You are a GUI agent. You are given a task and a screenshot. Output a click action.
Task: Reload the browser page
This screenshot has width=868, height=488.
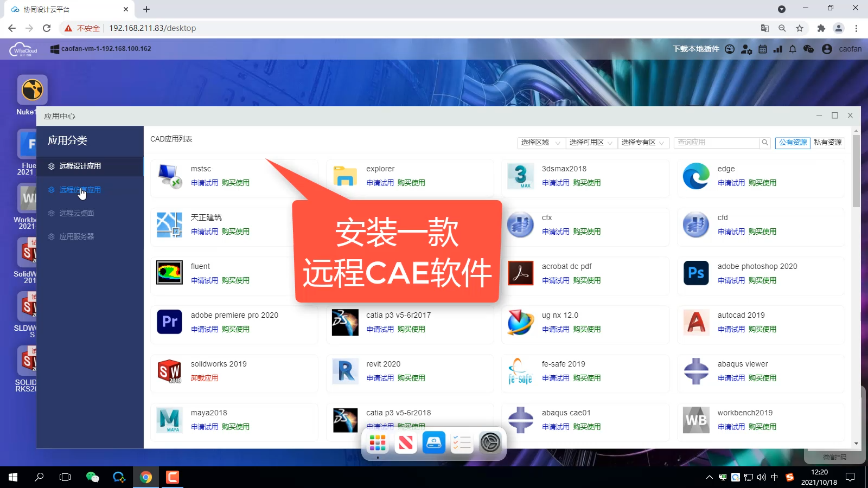point(47,28)
